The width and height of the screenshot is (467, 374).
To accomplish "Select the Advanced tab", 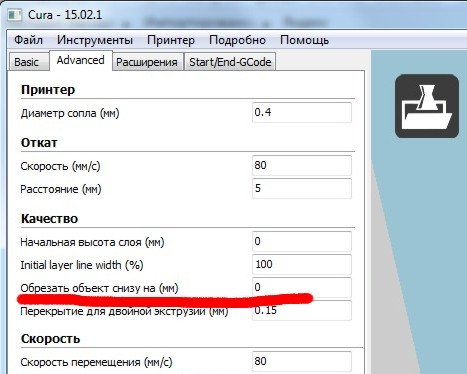I will pos(81,60).
